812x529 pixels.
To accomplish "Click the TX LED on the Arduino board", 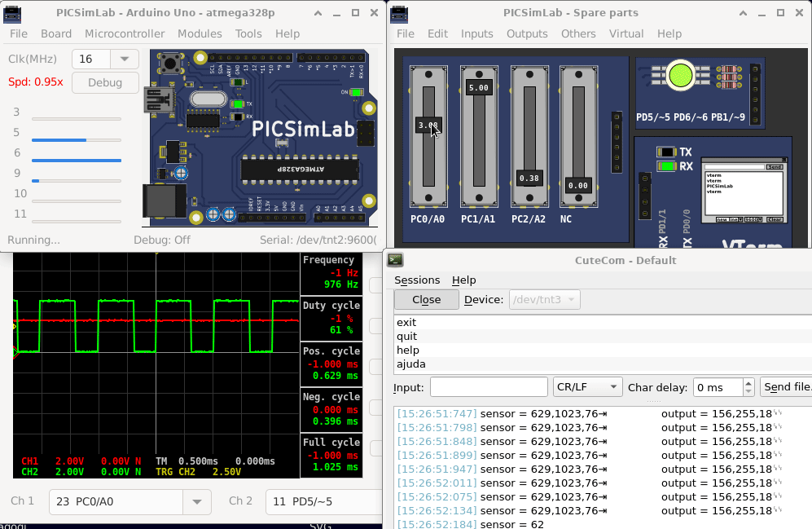I will click(x=236, y=104).
